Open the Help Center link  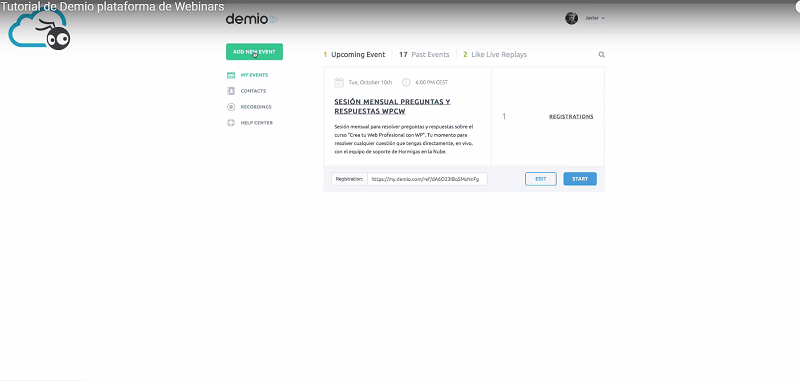click(x=257, y=122)
